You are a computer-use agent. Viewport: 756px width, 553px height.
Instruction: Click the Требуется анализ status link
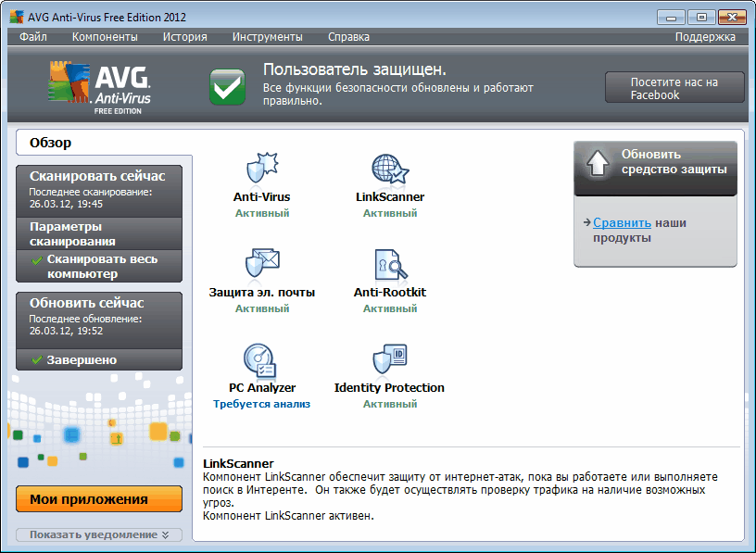point(262,404)
